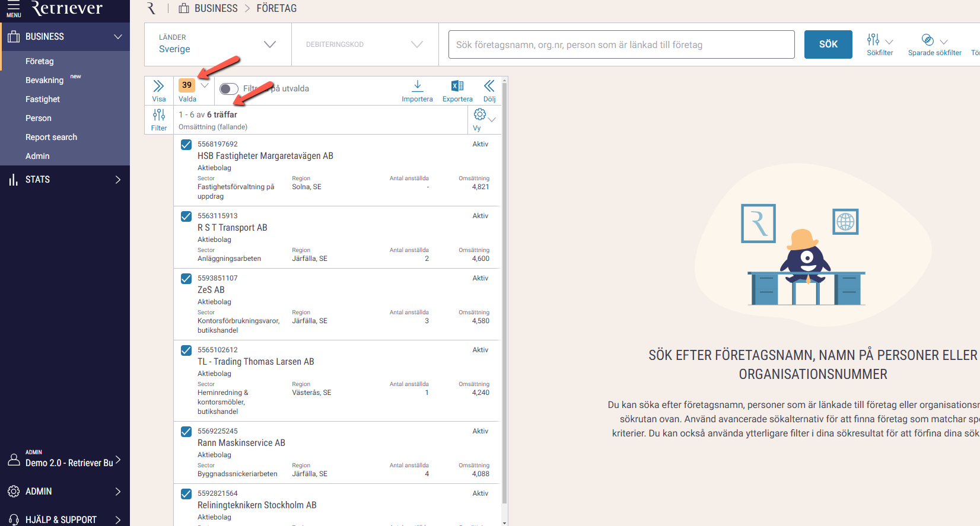Screen dimensions: 980x526
Task: Click the SÖK search button
Action: click(828, 44)
